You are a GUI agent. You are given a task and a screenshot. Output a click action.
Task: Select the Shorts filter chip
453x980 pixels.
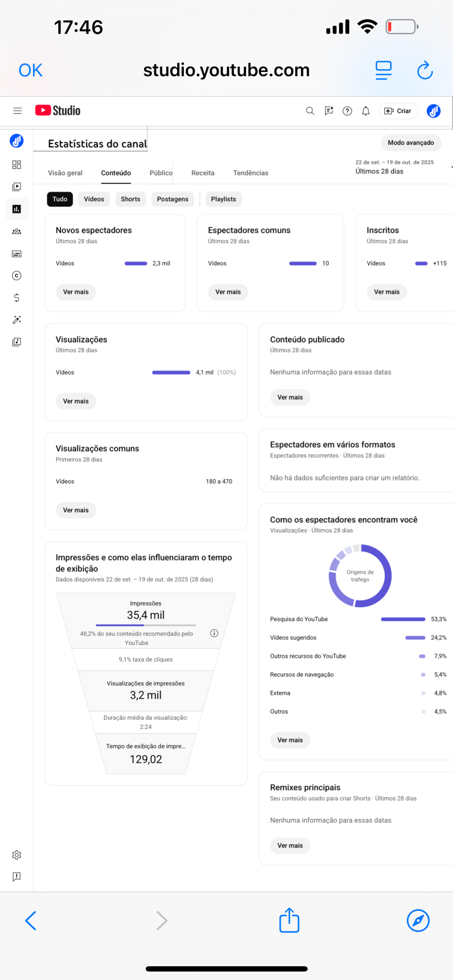coord(131,199)
